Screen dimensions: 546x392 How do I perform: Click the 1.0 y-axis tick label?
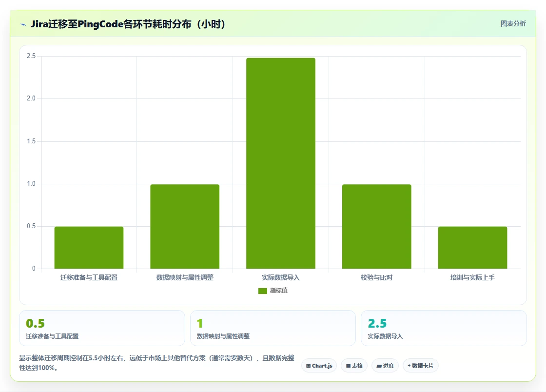pos(31,184)
